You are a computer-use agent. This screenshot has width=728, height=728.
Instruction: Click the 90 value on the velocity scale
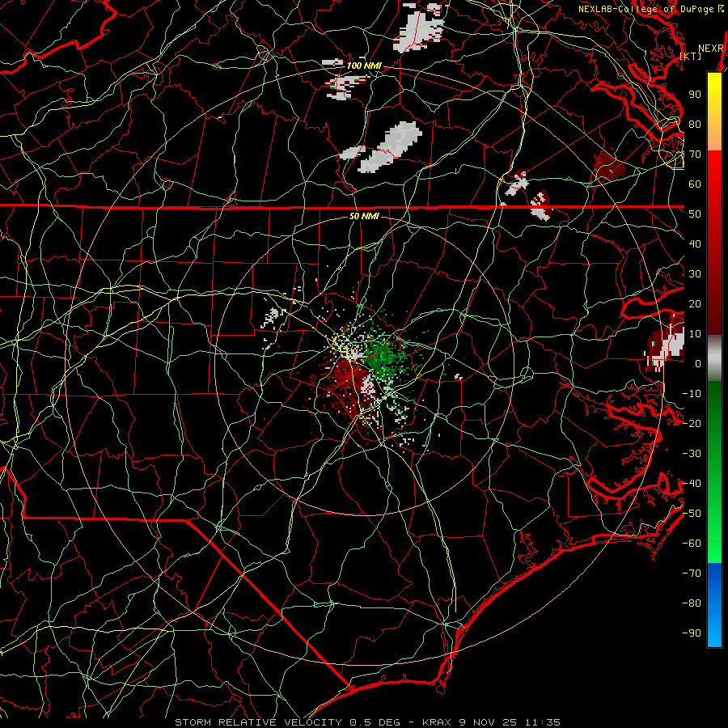(695, 95)
